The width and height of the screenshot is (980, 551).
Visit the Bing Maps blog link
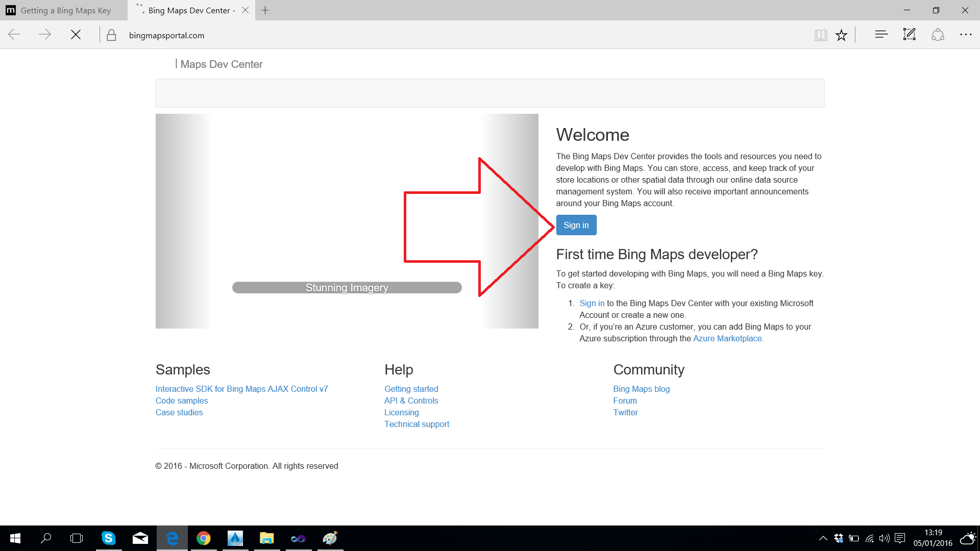pos(641,389)
